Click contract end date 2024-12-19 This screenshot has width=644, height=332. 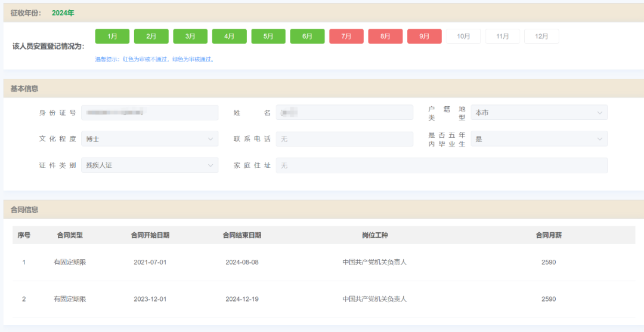tap(242, 299)
